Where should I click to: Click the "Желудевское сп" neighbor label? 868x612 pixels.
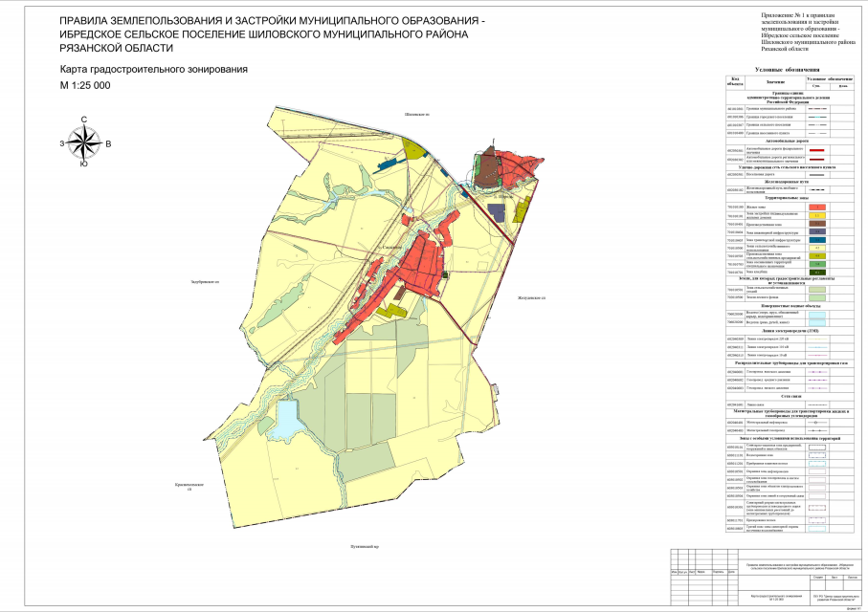[x=530, y=299]
